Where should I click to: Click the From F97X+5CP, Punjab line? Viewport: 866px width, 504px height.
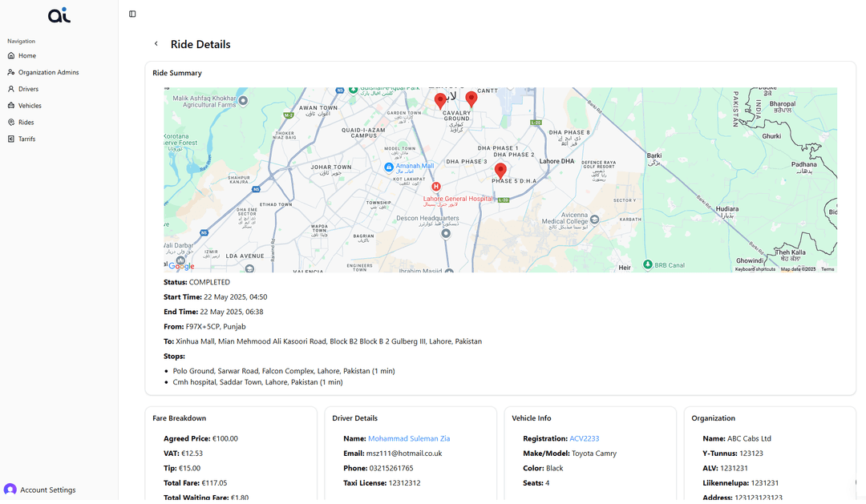pos(204,326)
